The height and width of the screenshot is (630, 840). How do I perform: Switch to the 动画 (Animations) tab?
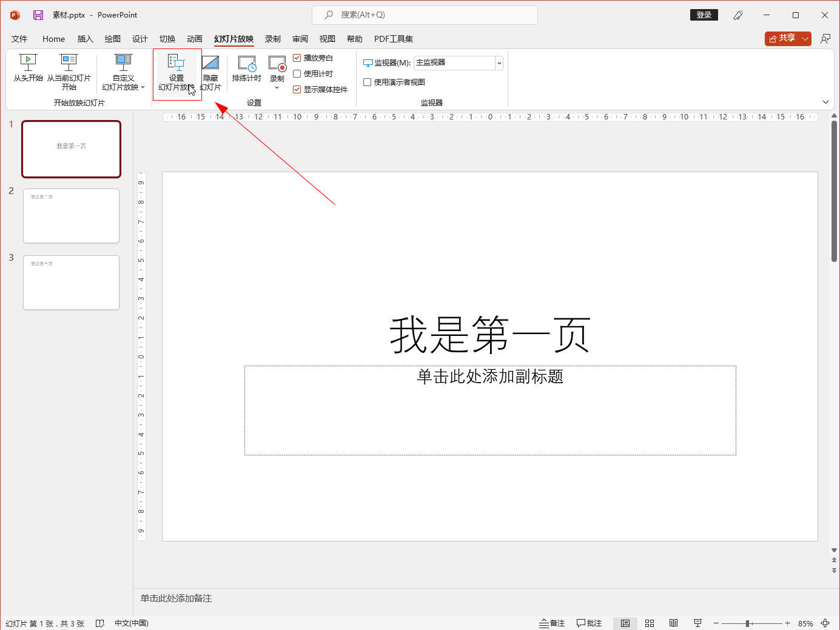point(195,39)
